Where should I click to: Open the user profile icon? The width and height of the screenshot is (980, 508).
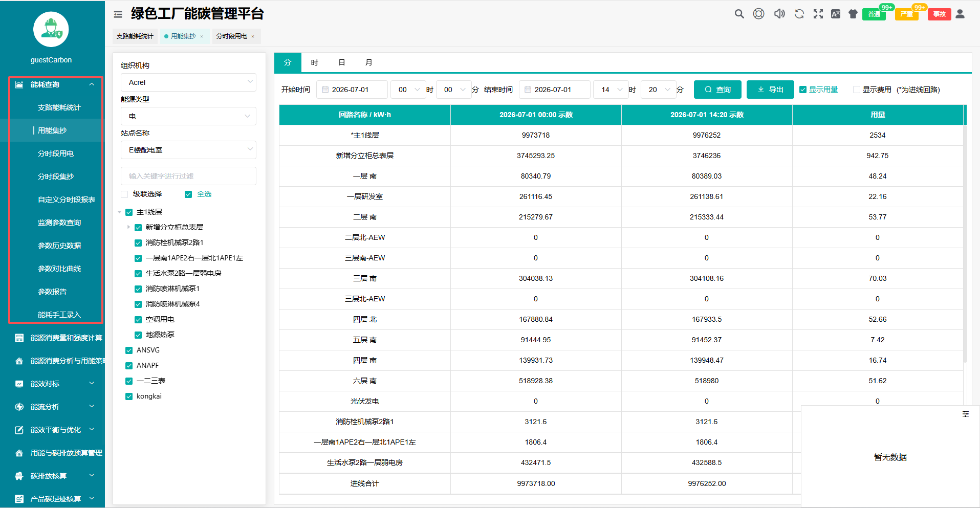[960, 14]
